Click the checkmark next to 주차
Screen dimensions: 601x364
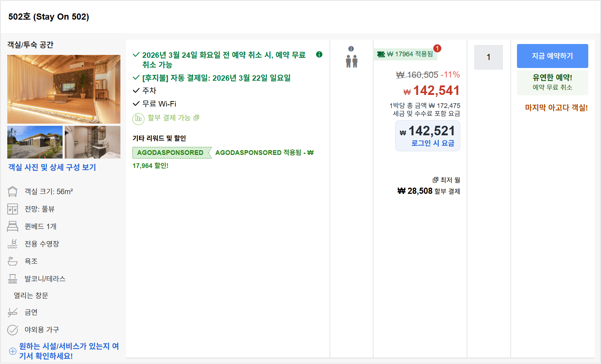(136, 90)
